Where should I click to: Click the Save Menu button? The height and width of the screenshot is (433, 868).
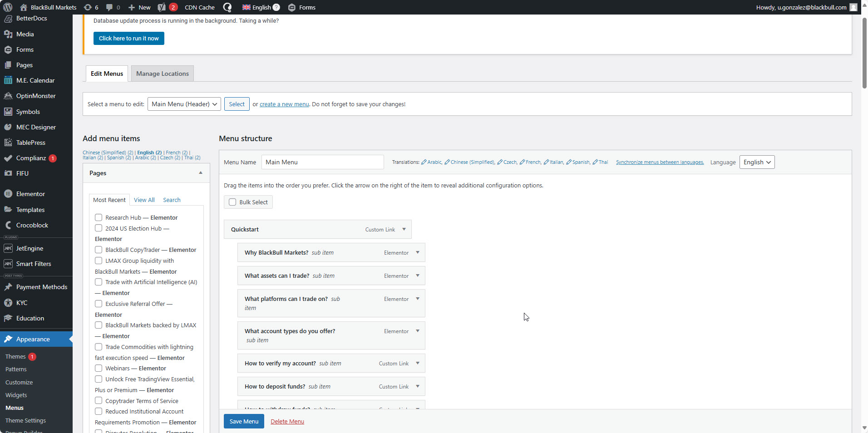[244, 421]
